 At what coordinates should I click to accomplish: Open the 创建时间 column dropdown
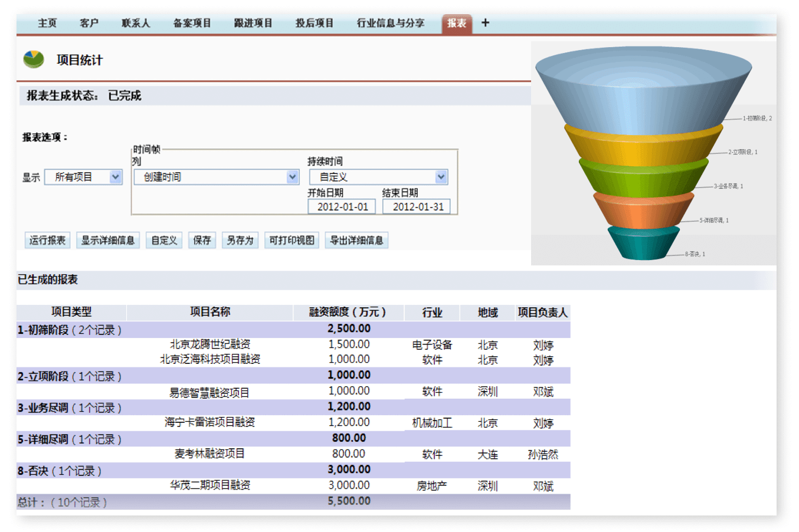217,177
